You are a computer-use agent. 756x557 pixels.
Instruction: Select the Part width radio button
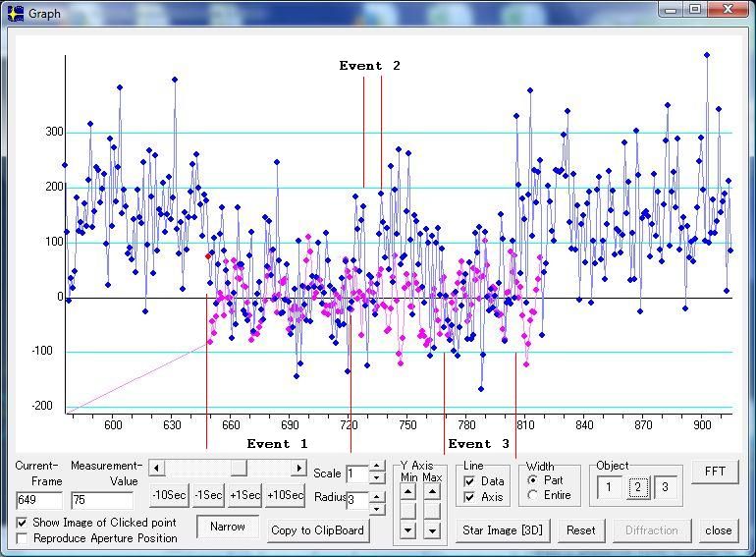(x=533, y=479)
